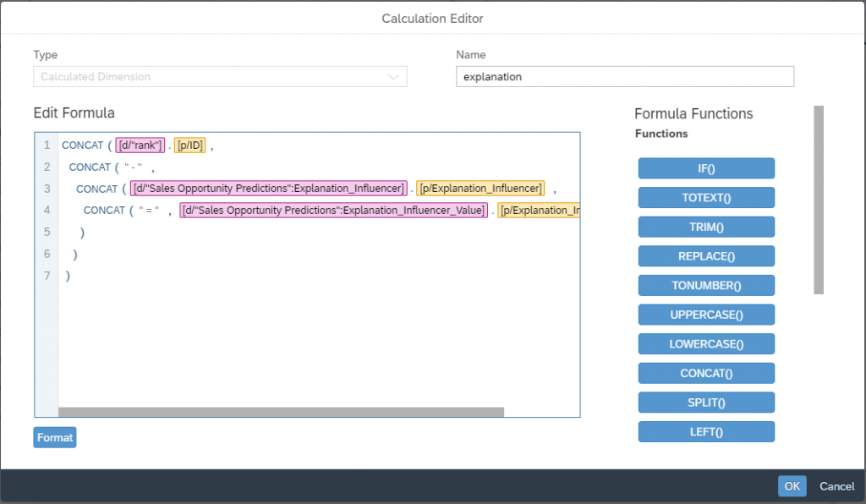
Task: Select the [d/"rank"] dimension token
Action: pyautogui.click(x=140, y=145)
